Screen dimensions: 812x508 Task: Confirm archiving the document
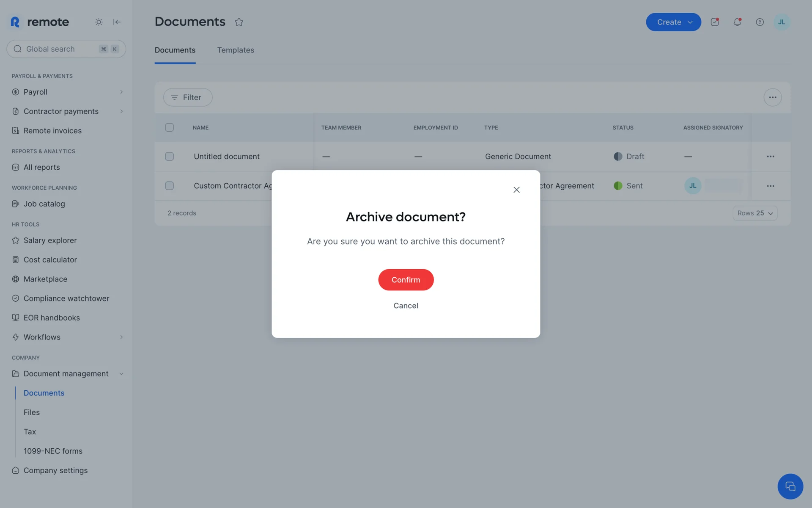tap(406, 280)
